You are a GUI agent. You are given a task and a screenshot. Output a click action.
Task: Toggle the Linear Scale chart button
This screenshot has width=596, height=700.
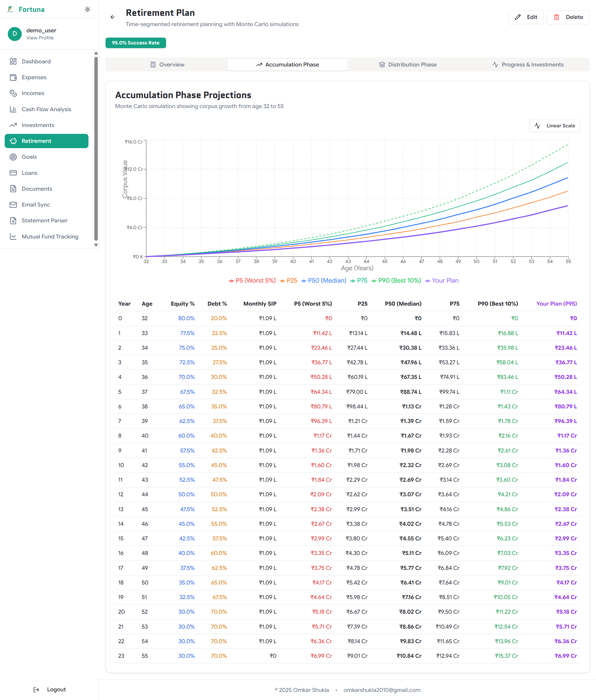click(x=554, y=126)
